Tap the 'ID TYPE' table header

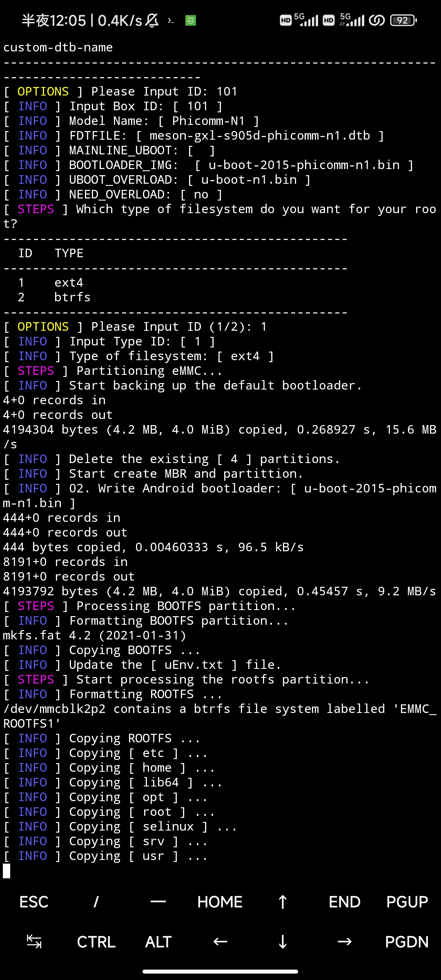(51, 253)
